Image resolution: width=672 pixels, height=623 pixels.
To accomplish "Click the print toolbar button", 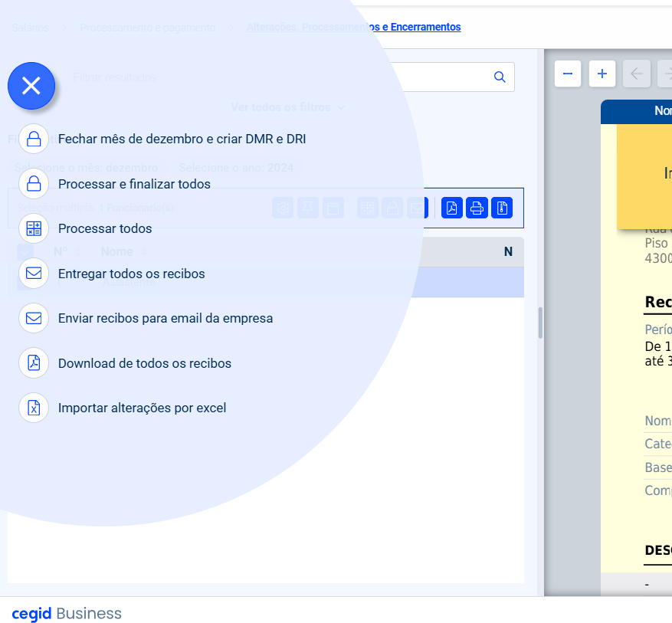I will [x=477, y=208].
